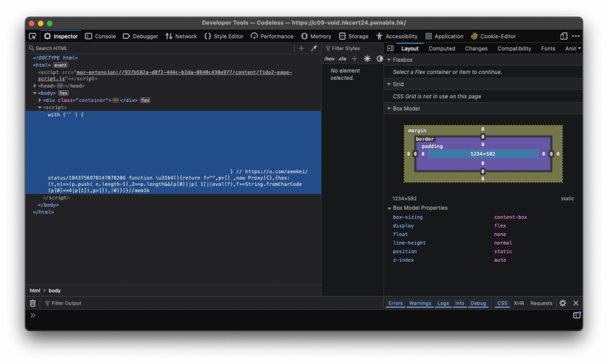Open the DevTools overflow menu
The height and width of the screenshot is (364, 608).
576,36
